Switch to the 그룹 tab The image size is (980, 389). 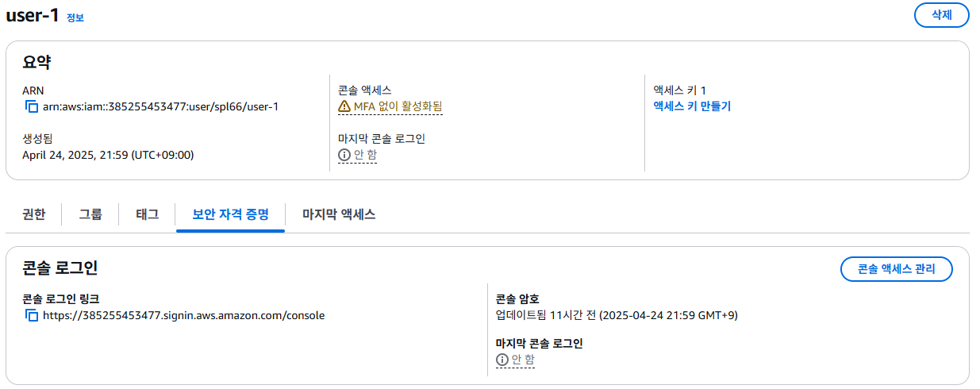click(90, 214)
